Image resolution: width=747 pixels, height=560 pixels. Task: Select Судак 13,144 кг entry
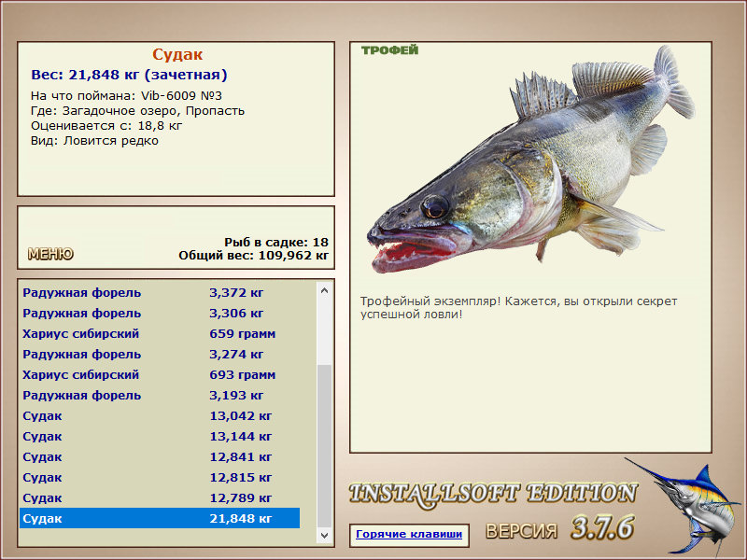pos(159,437)
